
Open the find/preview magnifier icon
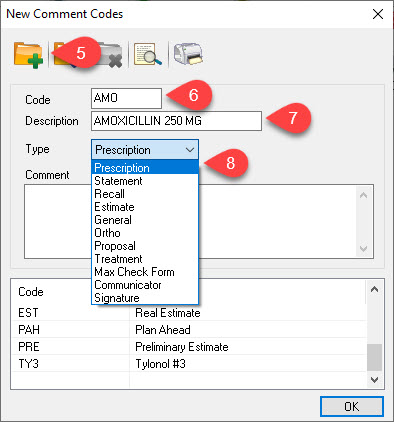[148, 54]
